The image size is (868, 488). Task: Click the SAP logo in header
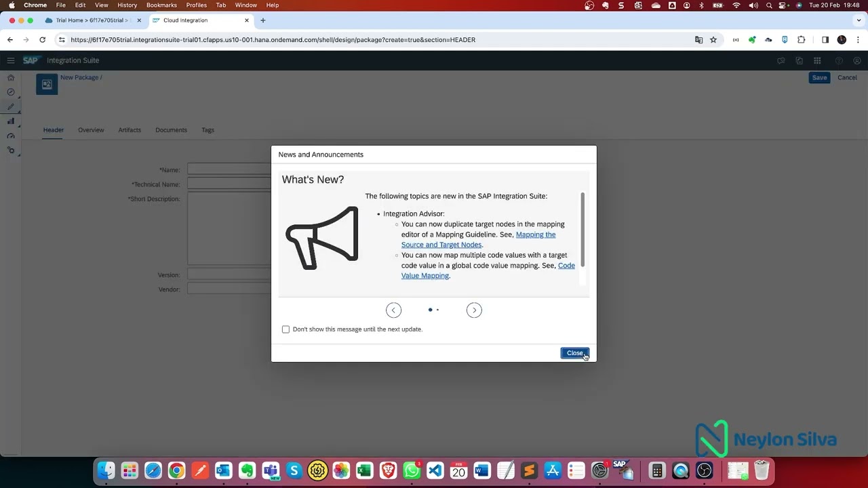[x=31, y=60]
